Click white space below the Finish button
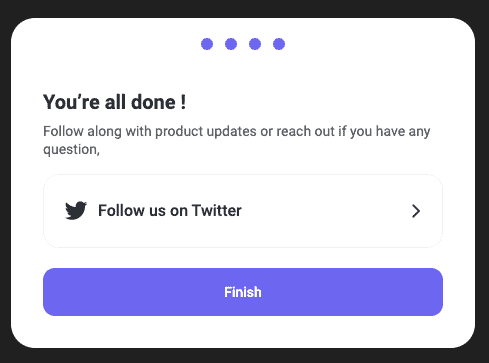 point(243,332)
